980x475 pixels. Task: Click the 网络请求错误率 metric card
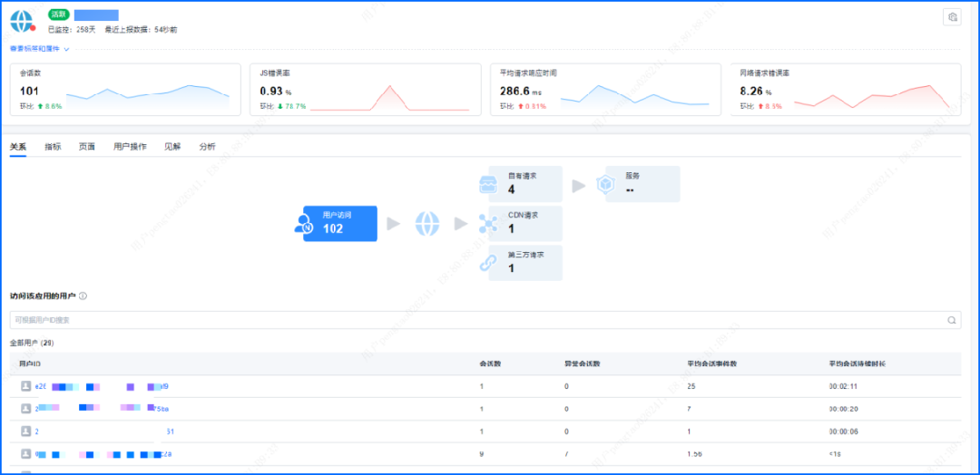pyautogui.click(x=846, y=90)
